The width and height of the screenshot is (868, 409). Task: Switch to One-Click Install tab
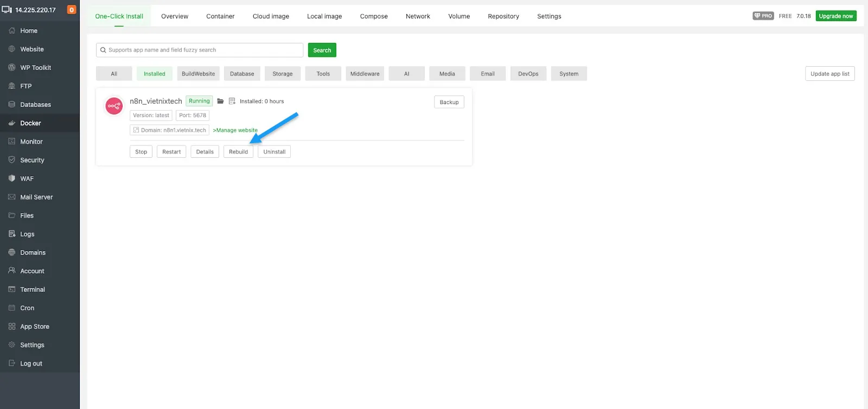pos(119,16)
